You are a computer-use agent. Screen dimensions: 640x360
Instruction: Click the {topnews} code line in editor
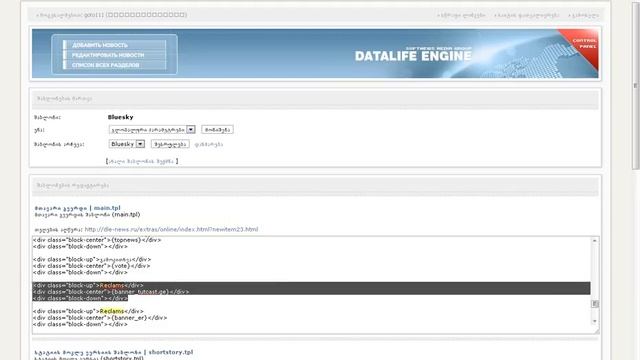click(97, 240)
